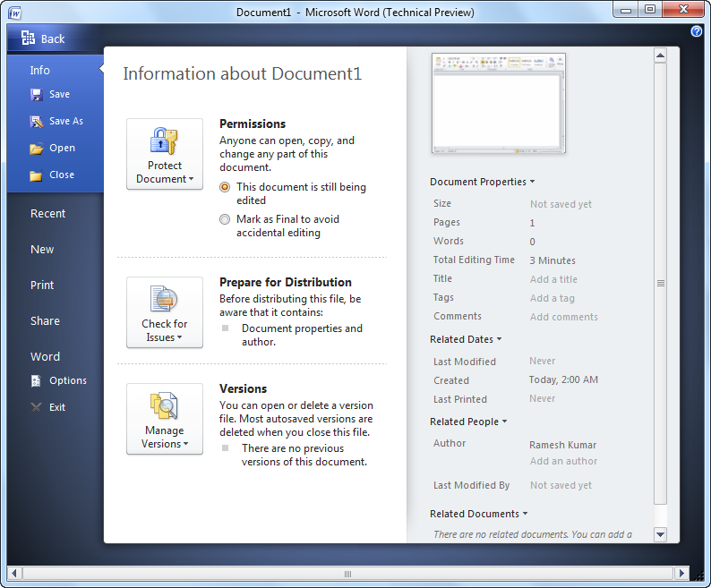The height and width of the screenshot is (588, 711).
Task: Click the Versions heading
Action: 243,389
